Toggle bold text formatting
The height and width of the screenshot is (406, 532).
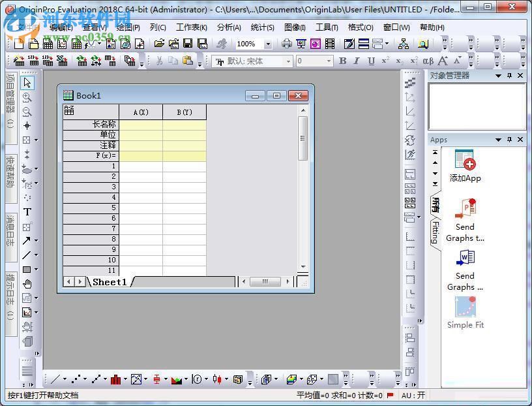click(344, 61)
